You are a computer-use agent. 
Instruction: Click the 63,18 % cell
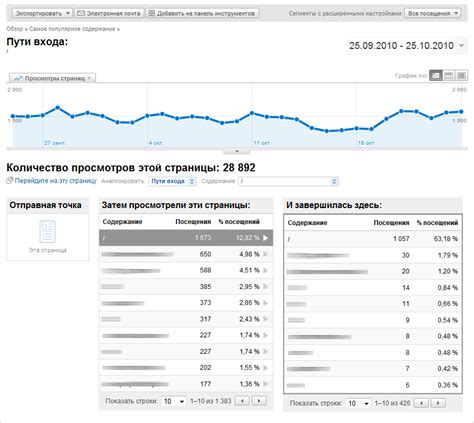[x=446, y=239]
